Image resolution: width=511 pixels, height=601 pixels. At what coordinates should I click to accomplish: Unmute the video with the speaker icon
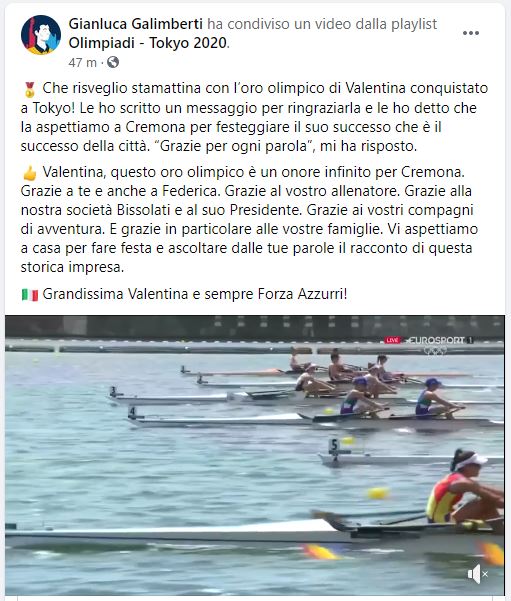(x=478, y=574)
